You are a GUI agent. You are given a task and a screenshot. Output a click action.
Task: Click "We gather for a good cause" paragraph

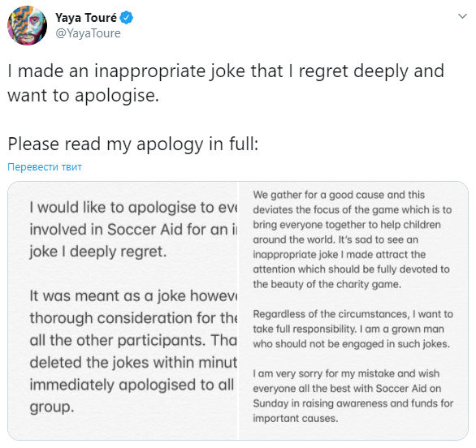[353, 239]
